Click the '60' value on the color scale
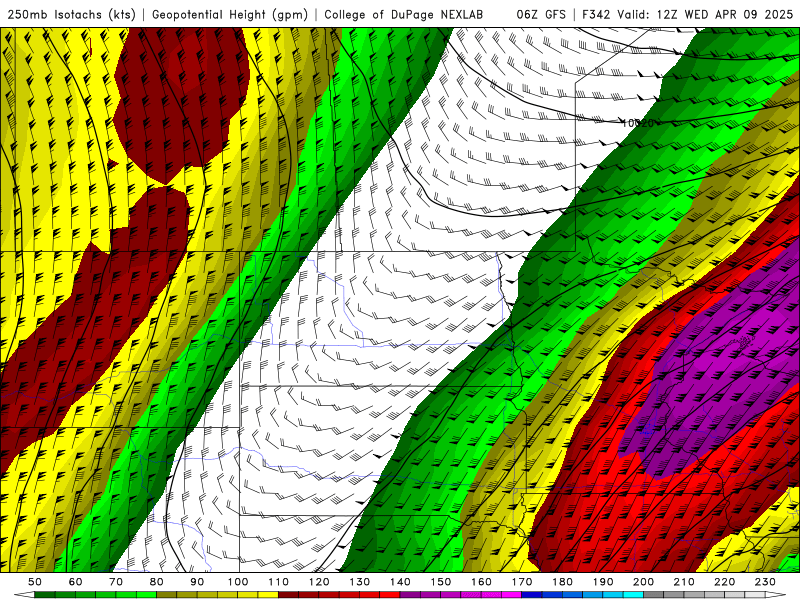Viewport: 800px width, 600px height. (x=76, y=582)
